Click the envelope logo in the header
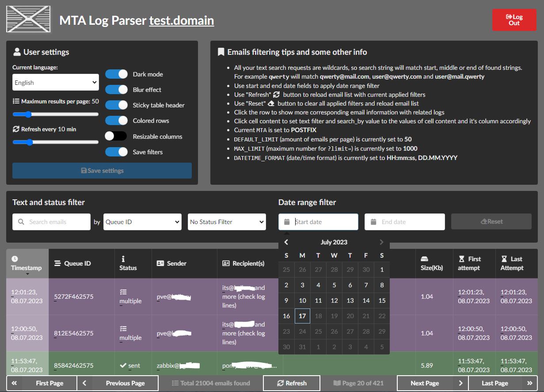Screen dimensions: 544x392 pos(28,19)
